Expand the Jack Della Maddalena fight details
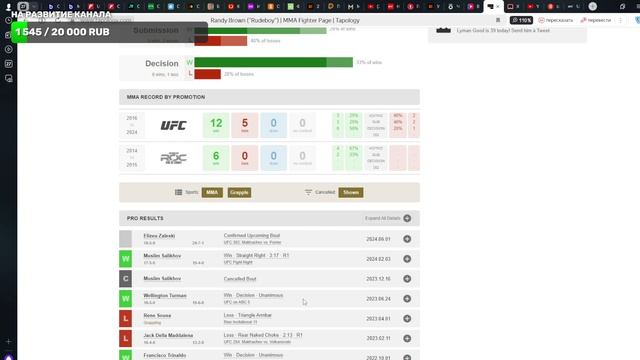The image size is (640, 360). pyautogui.click(x=407, y=338)
